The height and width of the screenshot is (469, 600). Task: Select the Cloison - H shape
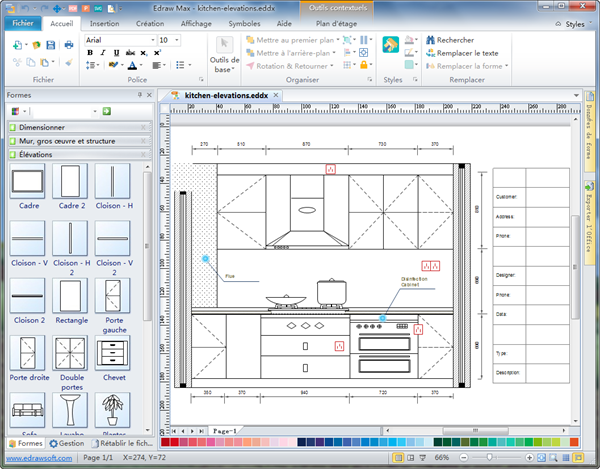[x=112, y=182]
